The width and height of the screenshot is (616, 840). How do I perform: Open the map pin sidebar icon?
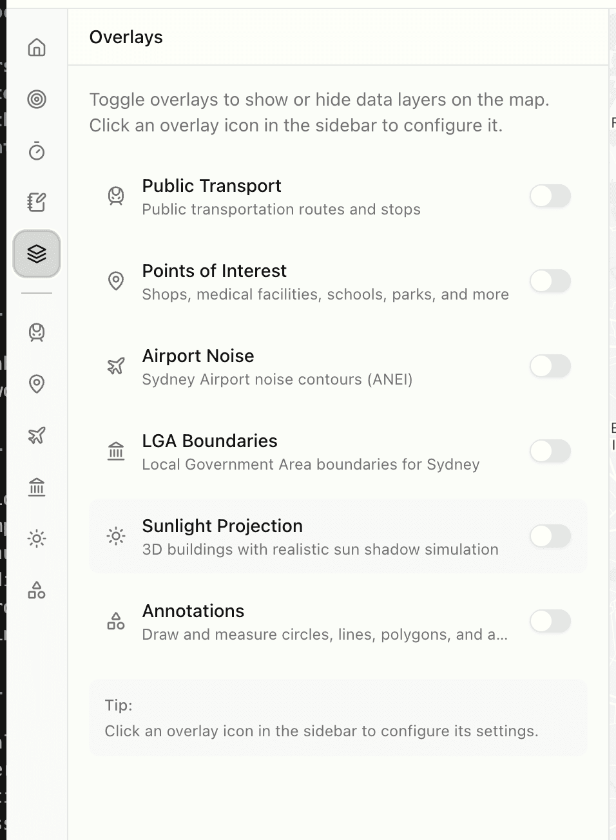pyautogui.click(x=37, y=384)
